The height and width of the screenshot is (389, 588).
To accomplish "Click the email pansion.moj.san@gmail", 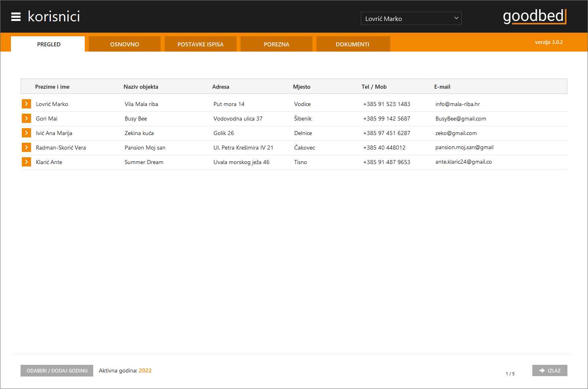I will click(465, 148).
